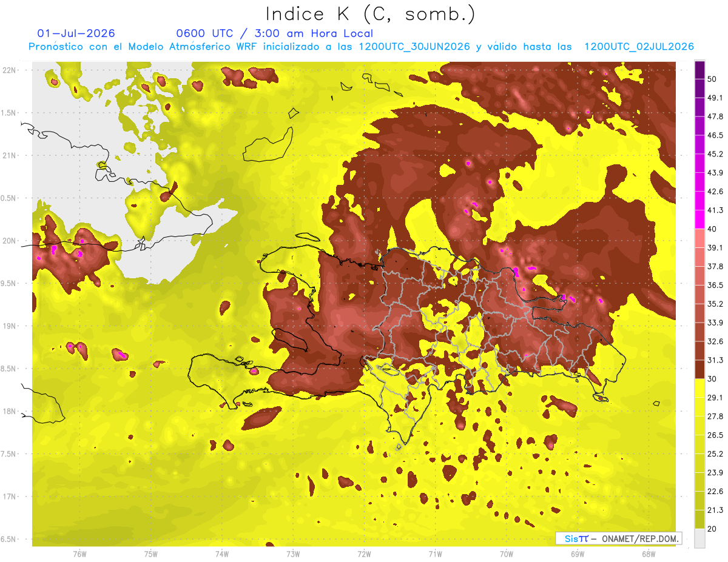Click the '29.1' value on the color scale

click(715, 398)
